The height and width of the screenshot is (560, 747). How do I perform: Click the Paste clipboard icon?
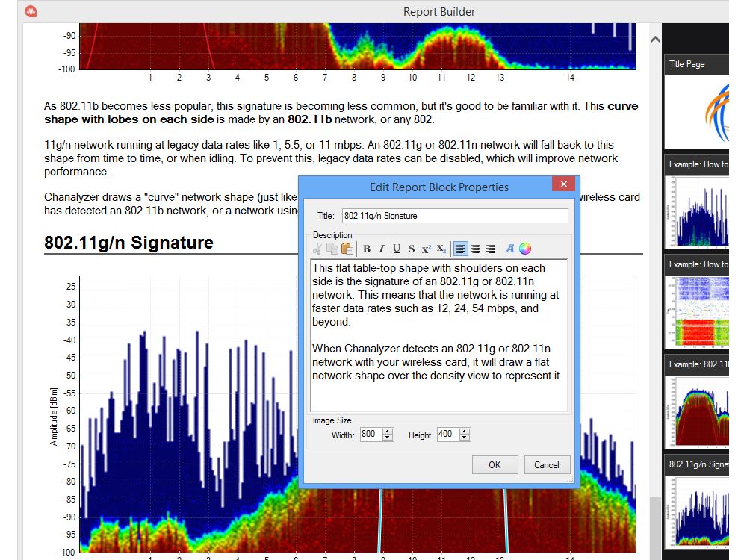pos(347,249)
